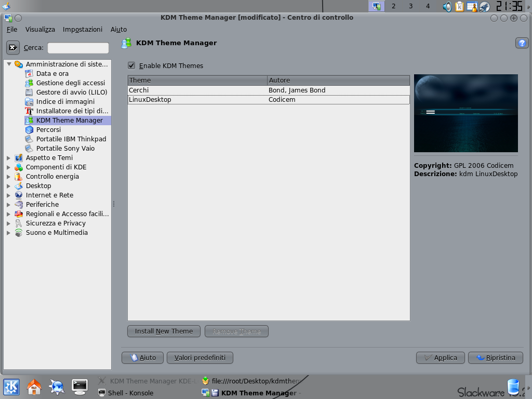This screenshot has width=532, height=399.
Task: Click the Gestione degli accessi icon
Action: 29,83
